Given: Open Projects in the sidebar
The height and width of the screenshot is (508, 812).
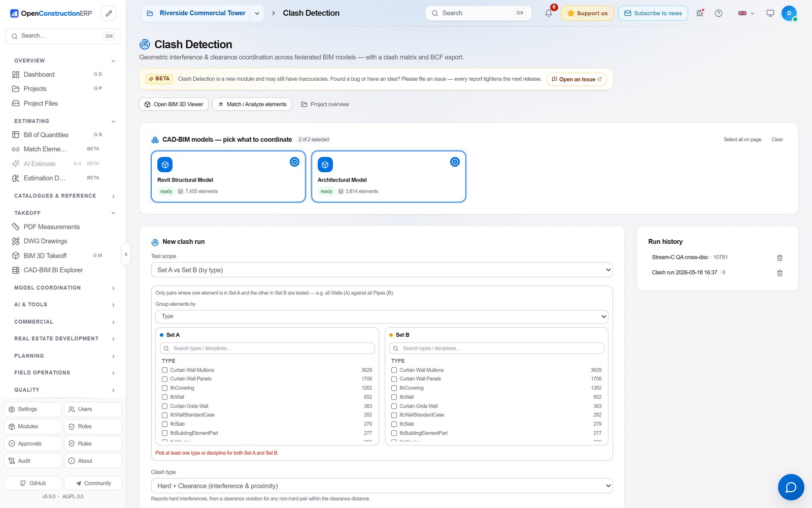Looking at the screenshot, I should (x=63, y=88).
